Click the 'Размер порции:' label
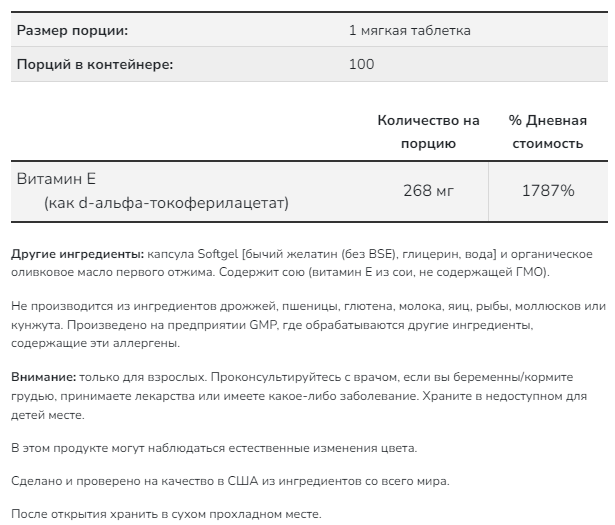The width and height of the screenshot is (615, 525). 72,30
